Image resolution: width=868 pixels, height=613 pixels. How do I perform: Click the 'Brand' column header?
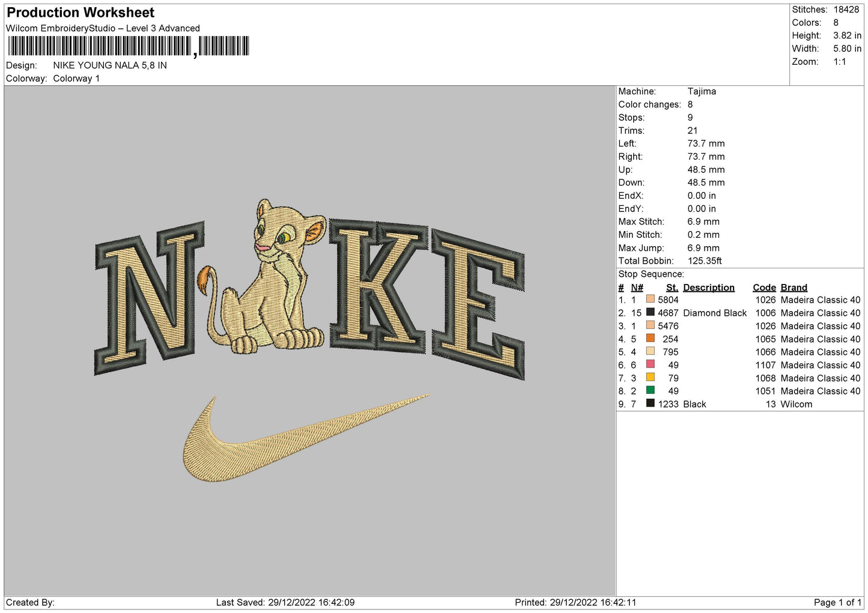794,288
